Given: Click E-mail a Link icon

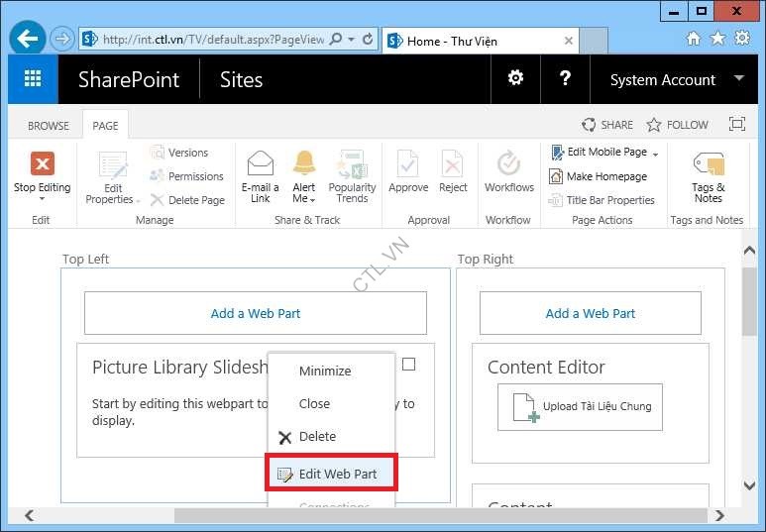Looking at the screenshot, I should coord(261,164).
